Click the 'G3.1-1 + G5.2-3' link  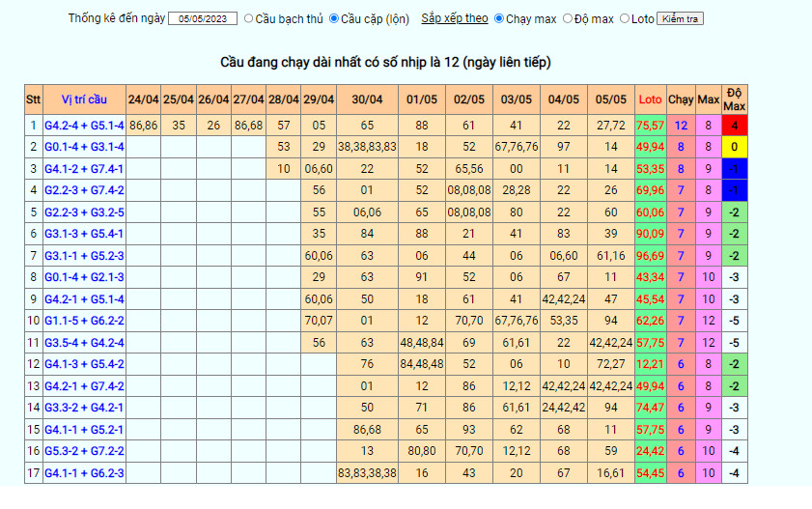85,255
